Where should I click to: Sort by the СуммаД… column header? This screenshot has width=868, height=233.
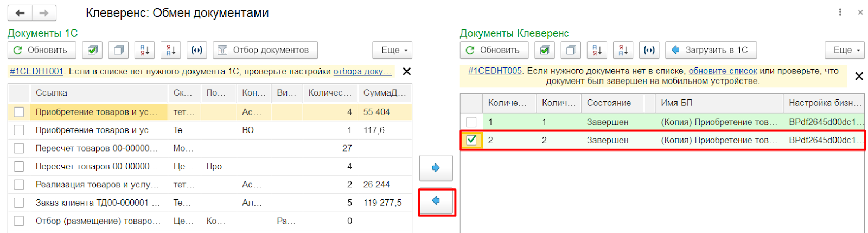[385, 93]
